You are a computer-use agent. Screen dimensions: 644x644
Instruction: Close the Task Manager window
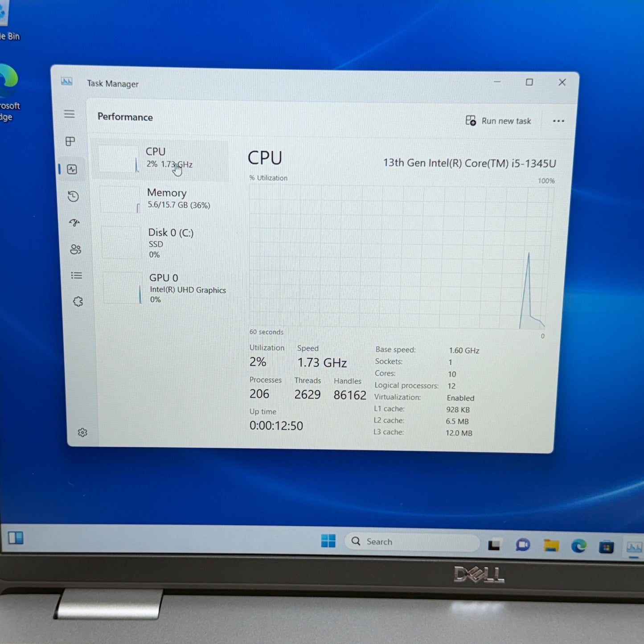click(x=562, y=82)
